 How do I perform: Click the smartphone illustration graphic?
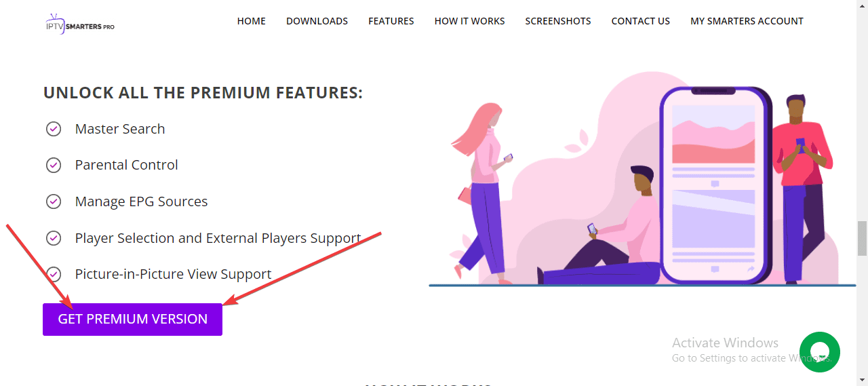pyautogui.click(x=715, y=185)
